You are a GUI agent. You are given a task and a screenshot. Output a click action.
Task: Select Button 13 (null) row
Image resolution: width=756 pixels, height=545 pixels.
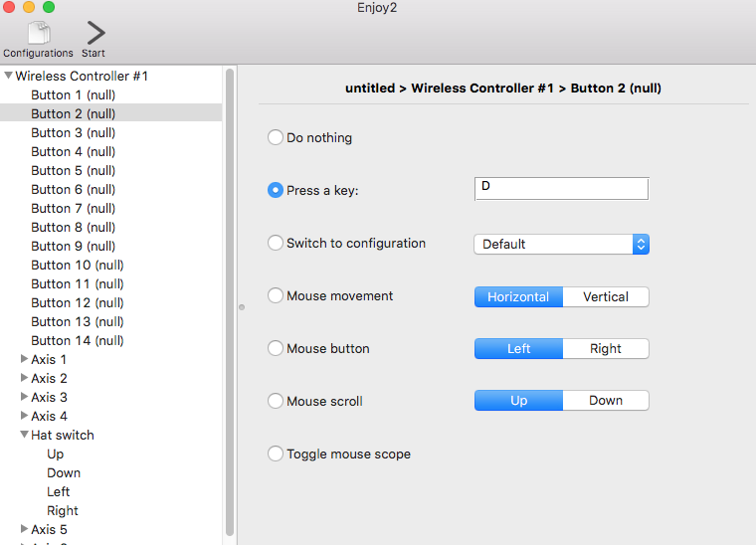110,321
